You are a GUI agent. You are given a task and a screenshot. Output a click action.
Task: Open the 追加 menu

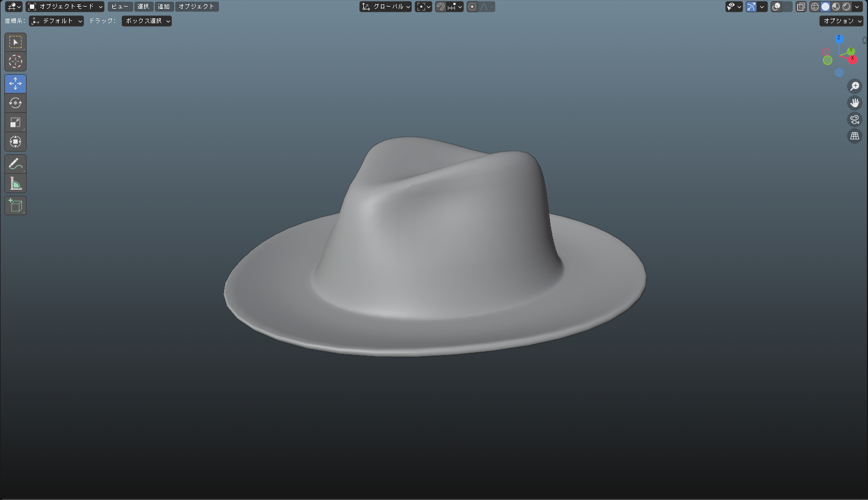coord(164,7)
